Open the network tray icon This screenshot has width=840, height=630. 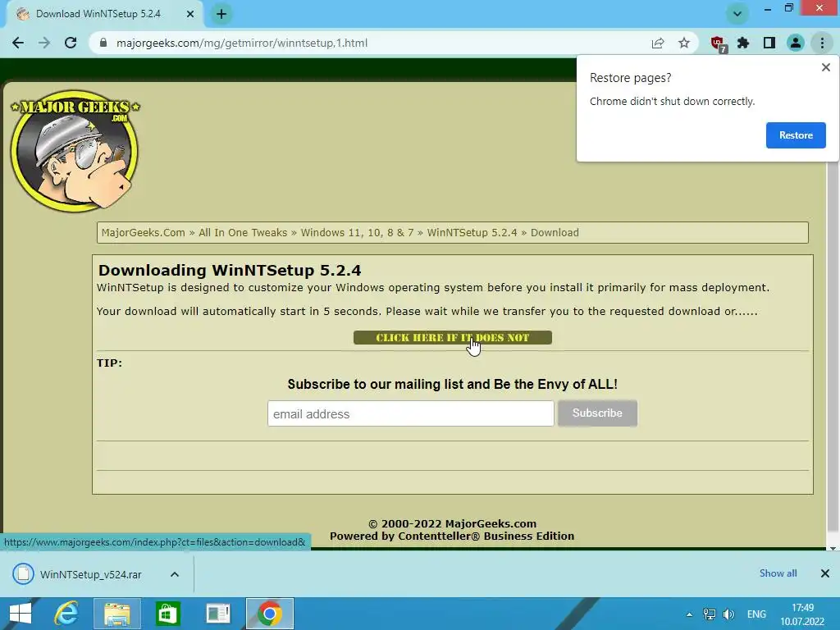710,614
